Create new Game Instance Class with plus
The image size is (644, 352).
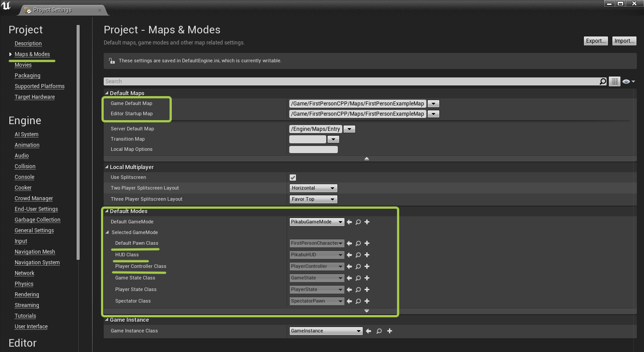click(389, 331)
